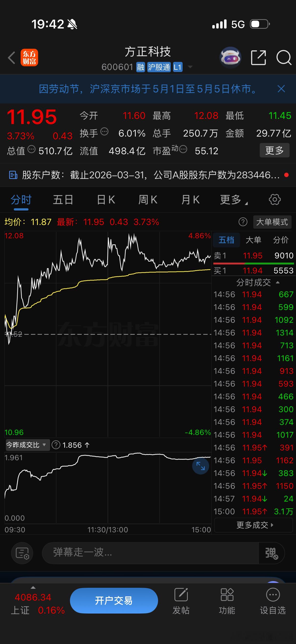
Task: Tap the help icon beside 今昨成交比 value
Action: pyautogui.click(x=56, y=445)
